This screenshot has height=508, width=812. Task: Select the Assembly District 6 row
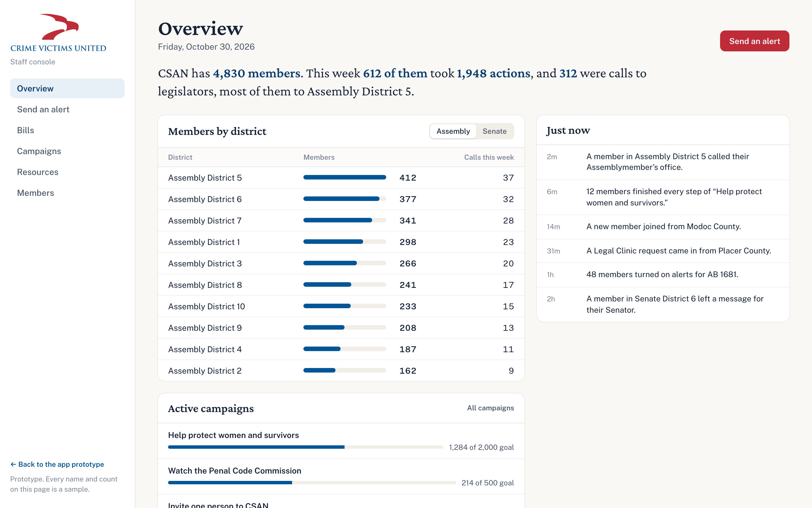[x=341, y=199]
